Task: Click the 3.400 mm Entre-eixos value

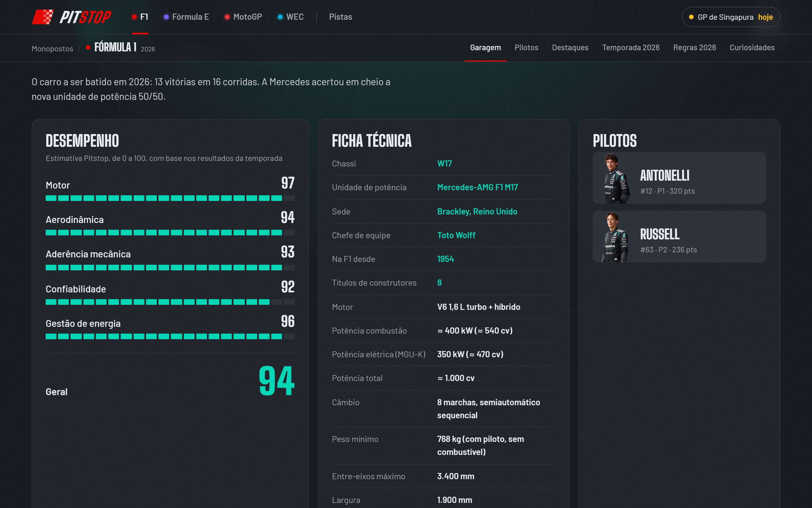Action: pos(456,476)
